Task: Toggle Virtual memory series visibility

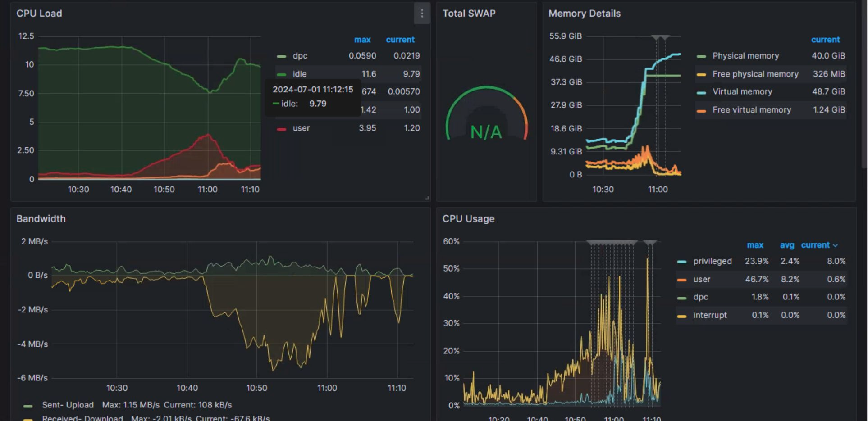Action: pyautogui.click(x=742, y=91)
